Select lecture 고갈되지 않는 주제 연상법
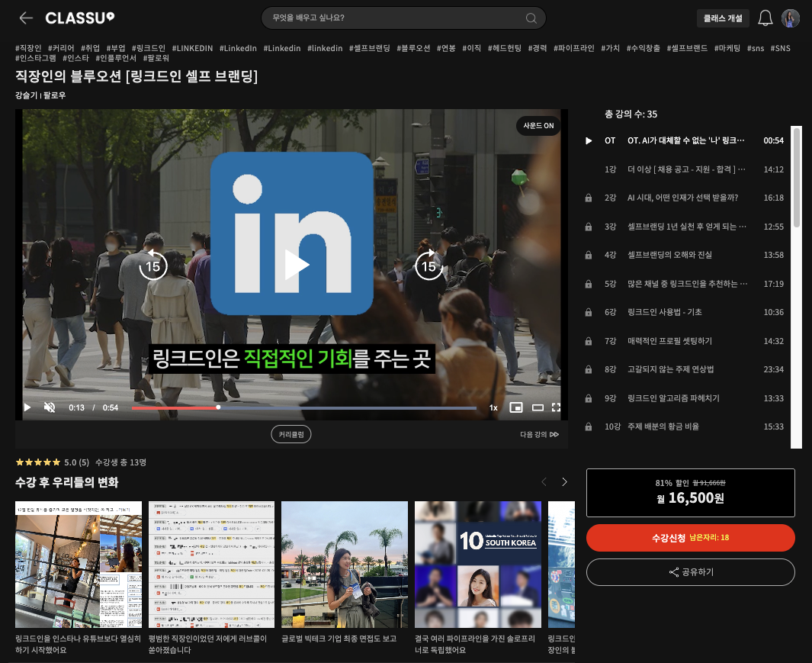This screenshot has height=663, width=812. coord(671,369)
